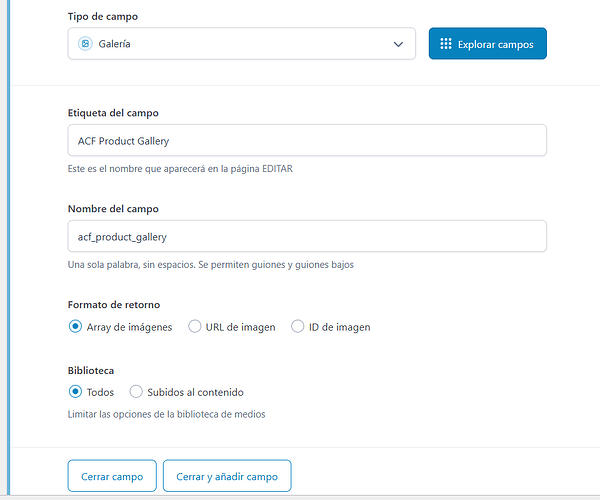The width and height of the screenshot is (600, 500).
Task: Select Todos library option
Action: coord(75,392)
